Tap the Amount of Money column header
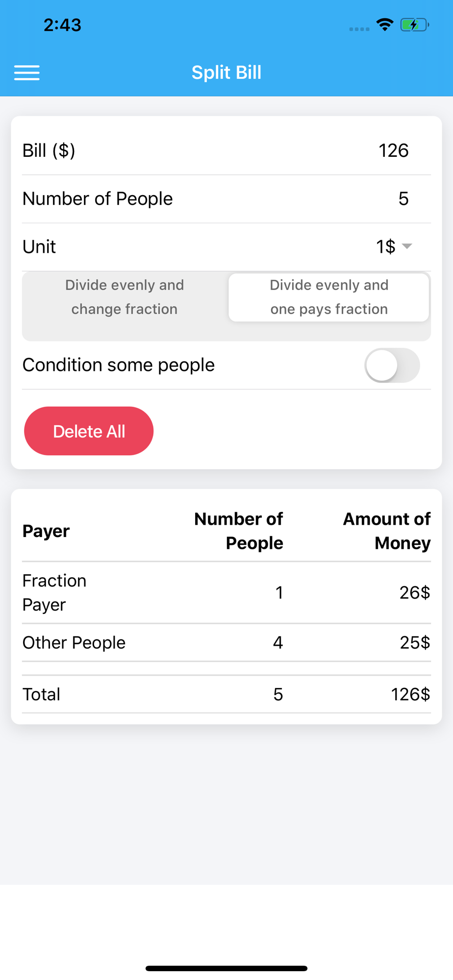Image resolution: width=453 pixels, height=980 pixels. point(387,531)
